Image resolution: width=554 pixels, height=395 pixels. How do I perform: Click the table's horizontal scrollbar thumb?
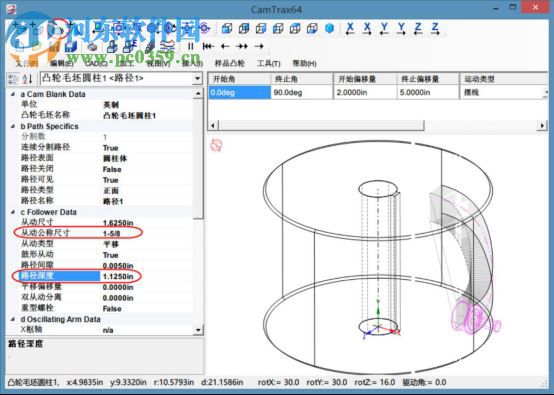pyautogui.click(x=321, y=125)
